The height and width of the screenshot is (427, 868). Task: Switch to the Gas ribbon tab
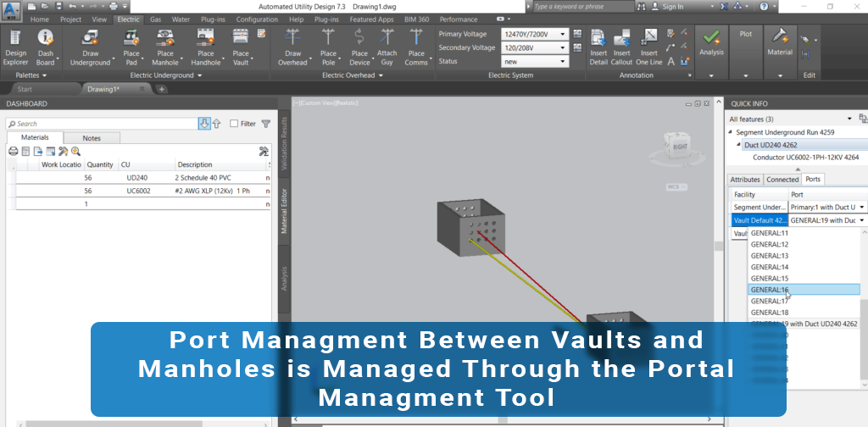156,19
